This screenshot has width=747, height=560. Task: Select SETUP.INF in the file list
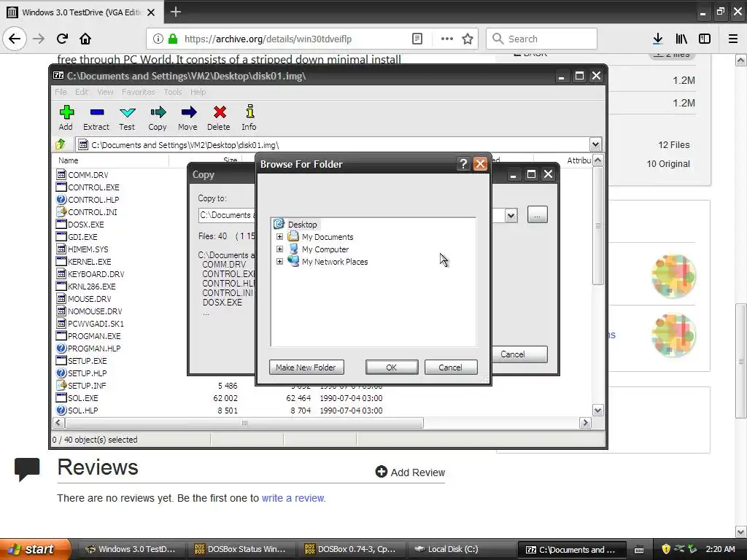point(87,385)
